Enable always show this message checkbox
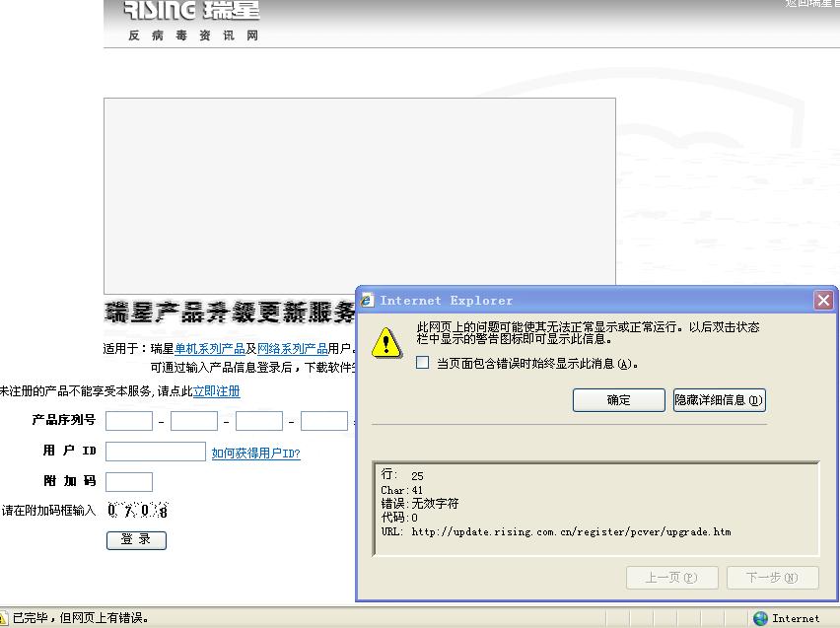This screenshot has height=628, width=840. [x=422, y=363]
